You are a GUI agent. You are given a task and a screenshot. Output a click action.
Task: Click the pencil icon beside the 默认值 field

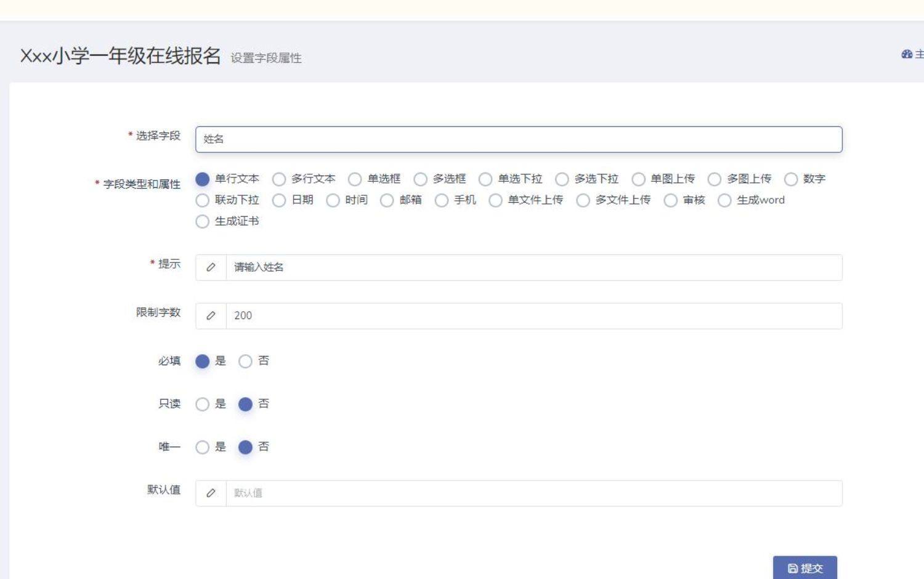211,493
